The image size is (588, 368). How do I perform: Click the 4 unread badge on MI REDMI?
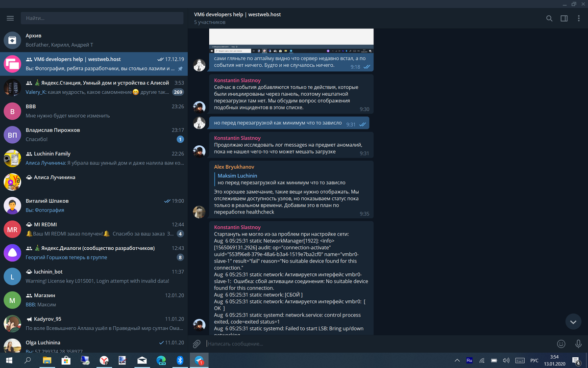[x=180, y=234]
